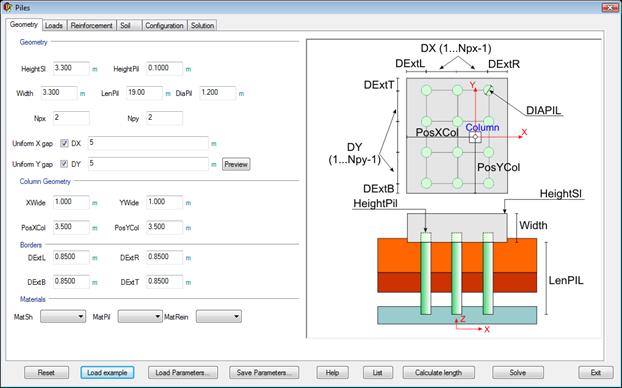The image size is (622, 388).
Task: Click the Load example button
Action: 107,373
